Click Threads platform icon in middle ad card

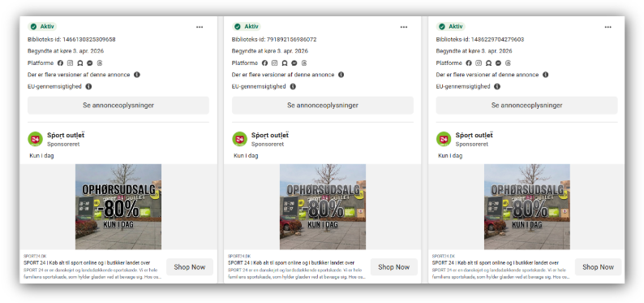[x=304, y=63]
